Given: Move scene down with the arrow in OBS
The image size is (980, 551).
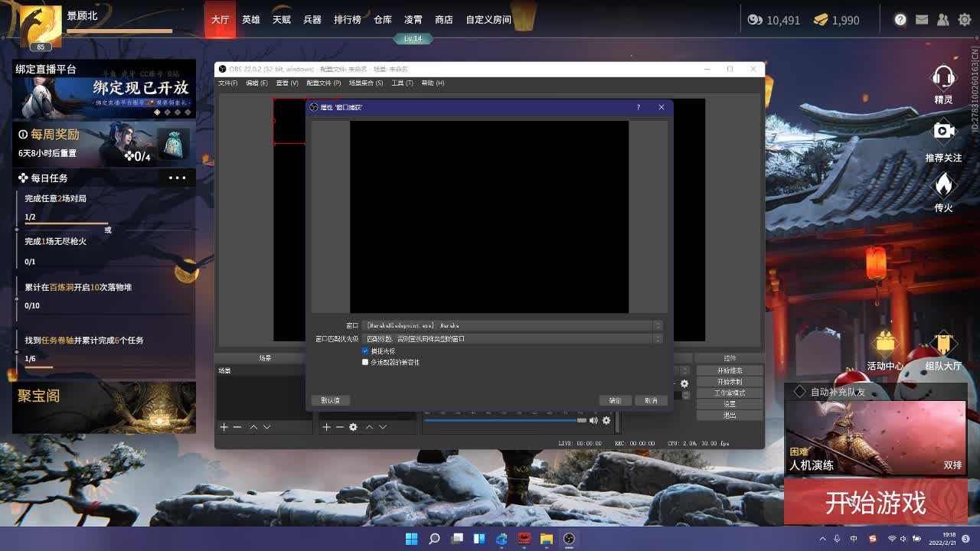Looking at the screenshot, I should [266, 427].
